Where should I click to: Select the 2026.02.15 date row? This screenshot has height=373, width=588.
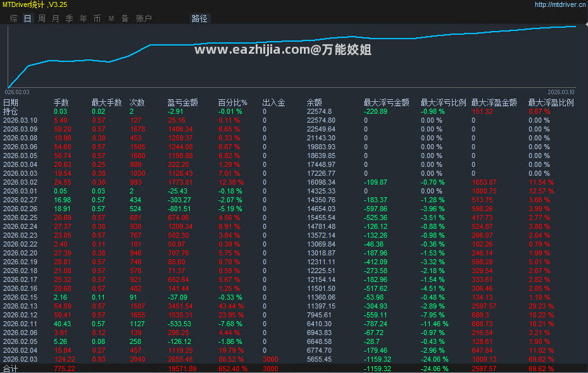pos(20,297)
